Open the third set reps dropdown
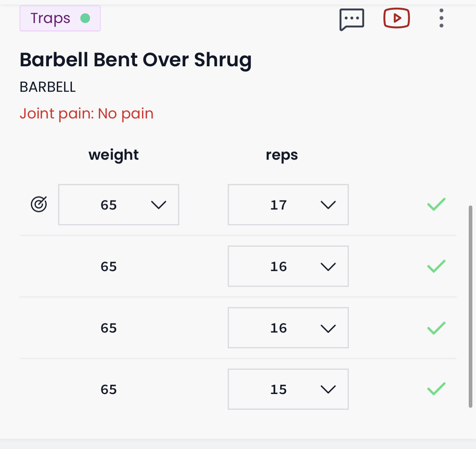 click(288, 328)
